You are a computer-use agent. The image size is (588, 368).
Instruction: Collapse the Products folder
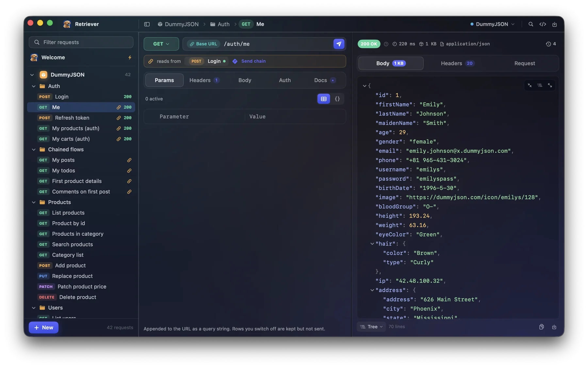coord(34,202)
